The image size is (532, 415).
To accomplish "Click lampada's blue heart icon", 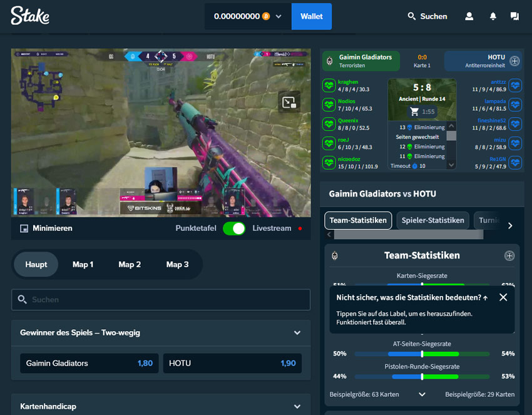I will click(515, 105).
